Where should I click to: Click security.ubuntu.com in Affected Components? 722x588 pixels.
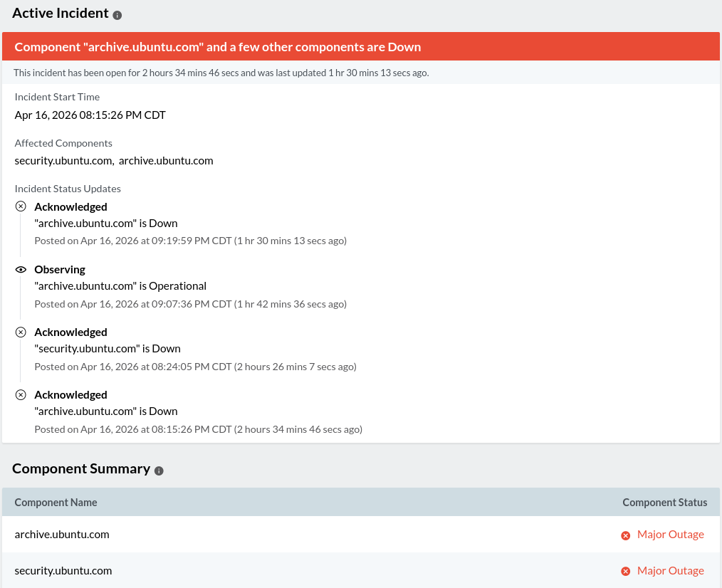63,161
